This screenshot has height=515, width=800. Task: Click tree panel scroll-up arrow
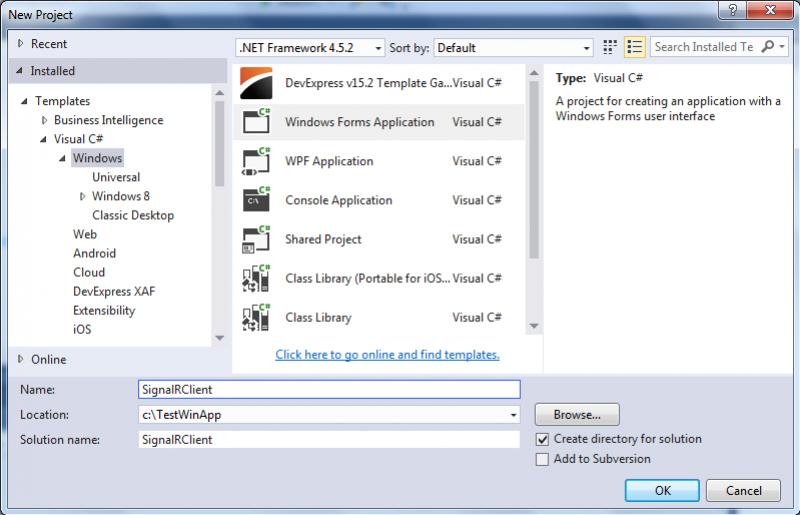coord(220,93)
